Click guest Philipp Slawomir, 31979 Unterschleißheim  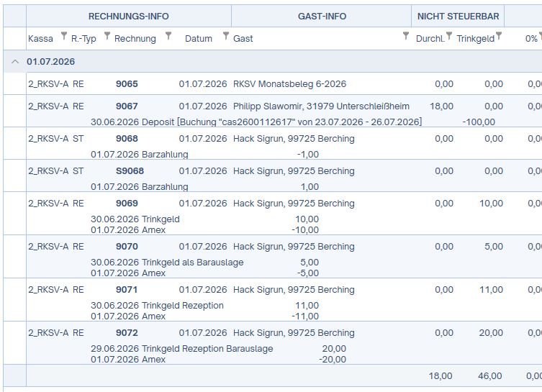pos(321,106)
